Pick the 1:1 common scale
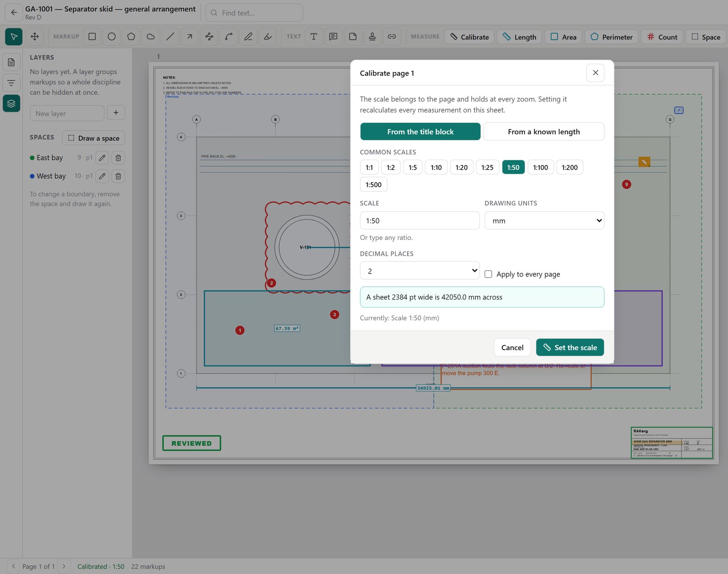 369,168
